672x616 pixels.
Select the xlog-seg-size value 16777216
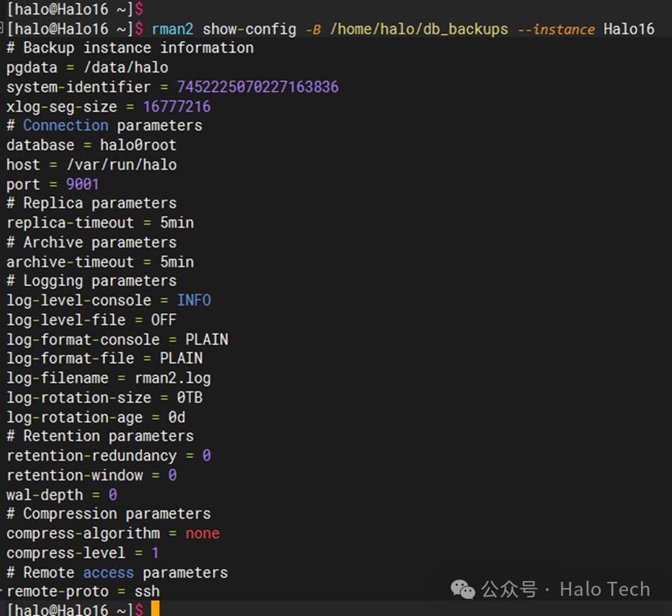pyautogui.click(x=177, y=106)
